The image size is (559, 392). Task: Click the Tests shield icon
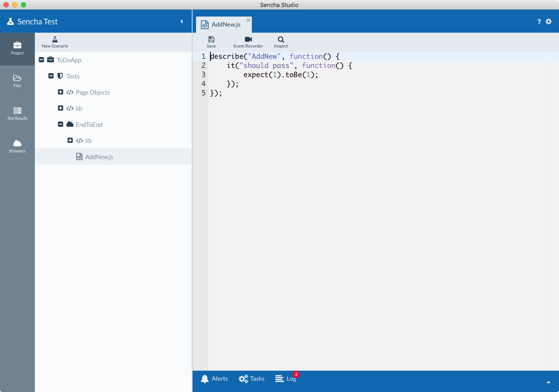point(60,76)
